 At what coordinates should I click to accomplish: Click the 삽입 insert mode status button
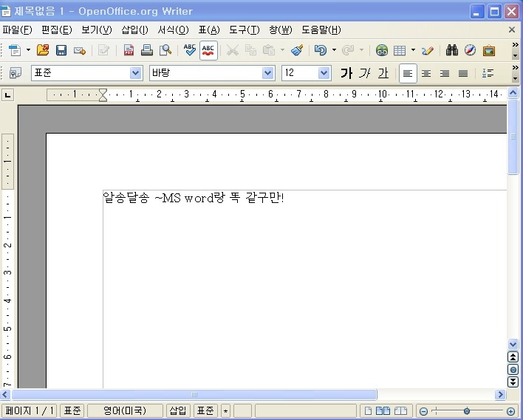[178, 411]
